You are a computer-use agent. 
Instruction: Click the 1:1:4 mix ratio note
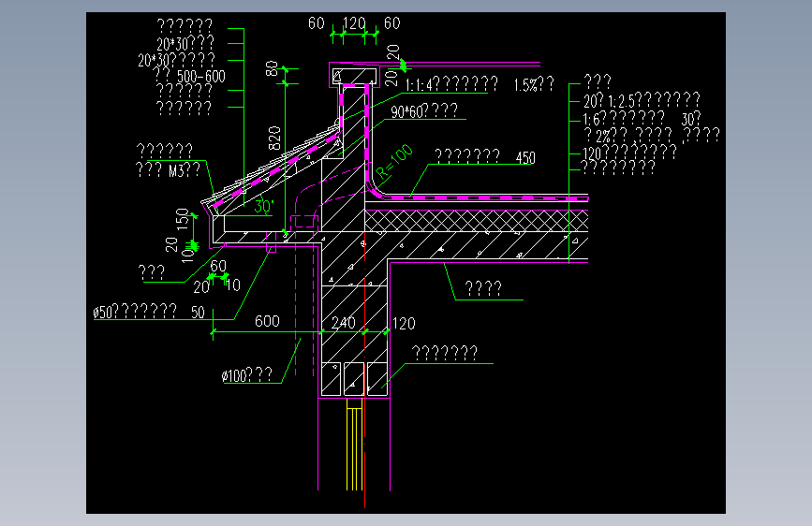[x=451, y=84]
